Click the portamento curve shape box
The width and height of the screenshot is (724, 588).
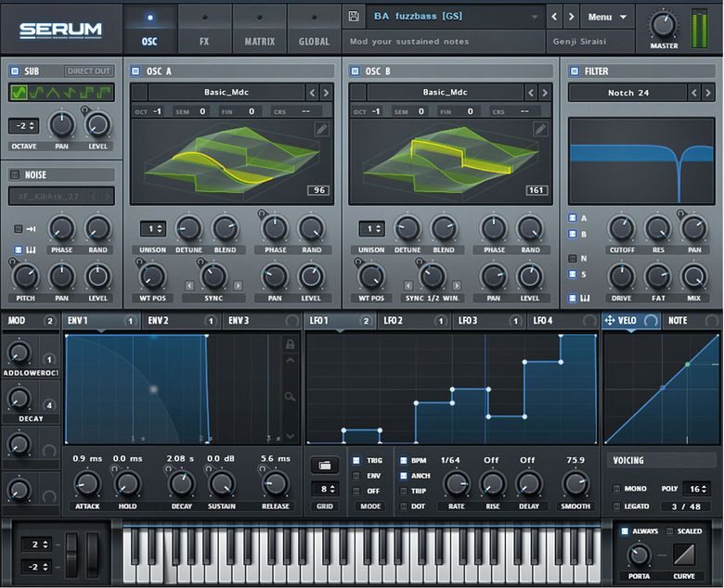[x=684, y=555]
